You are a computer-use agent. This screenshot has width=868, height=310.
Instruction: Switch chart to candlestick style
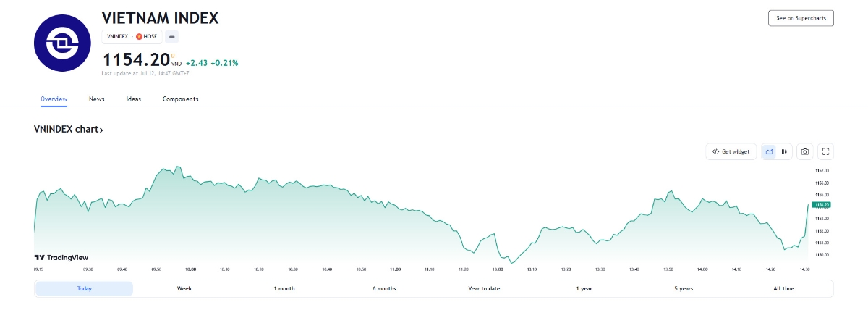[x=784, y=151]
